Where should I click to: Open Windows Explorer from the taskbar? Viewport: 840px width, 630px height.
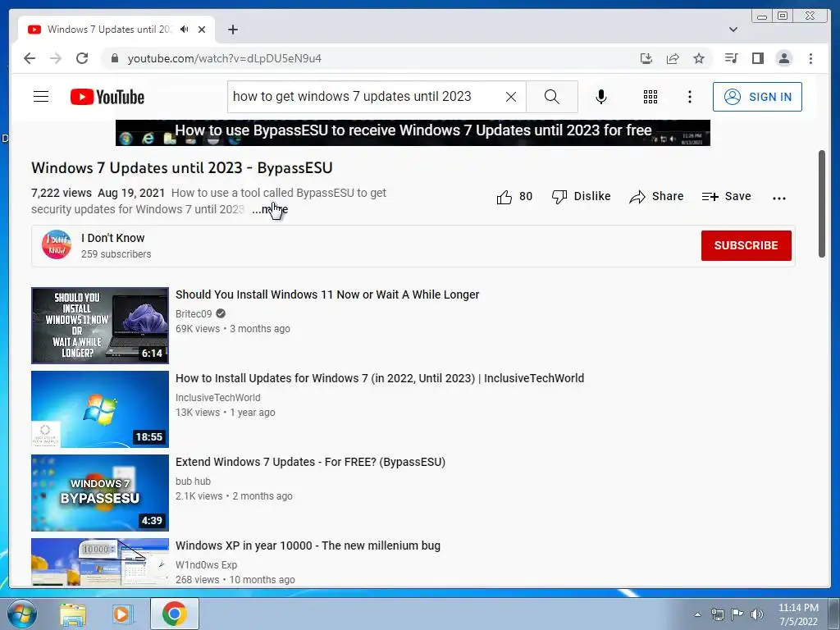pos(73,614)
